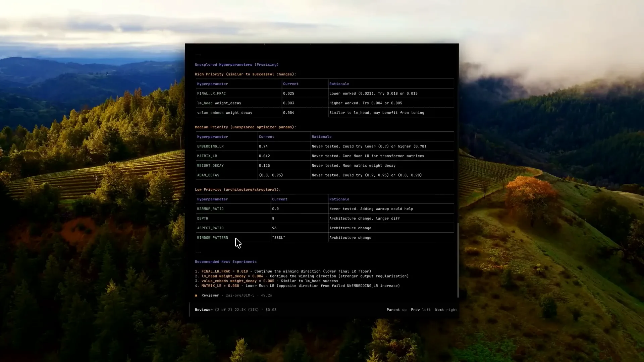Click the 'Unexplored Hyperparameters (Promising)' heading
The width and height of the screenshot is (644, 362).
[237, 65]
